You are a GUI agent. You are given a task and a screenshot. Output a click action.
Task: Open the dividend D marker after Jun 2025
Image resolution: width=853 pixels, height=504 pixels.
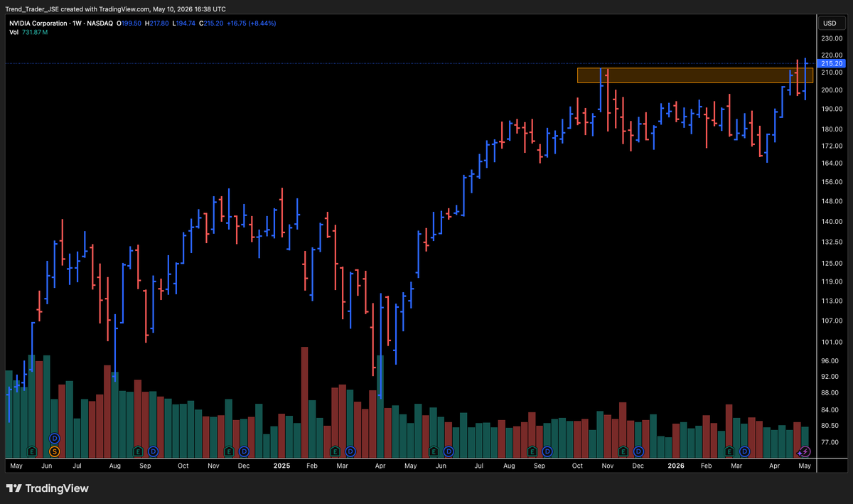point(449,451)
